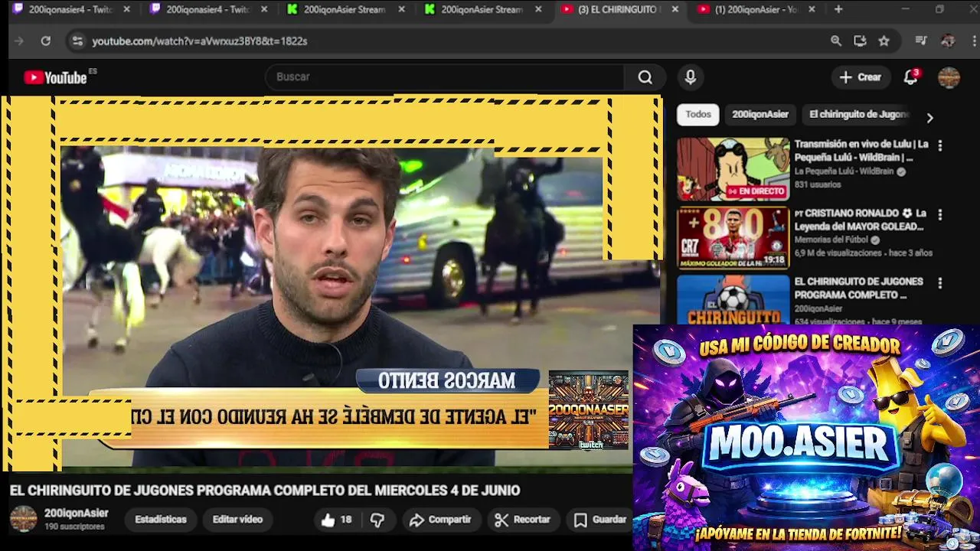Screen dimensions: 980x551
Task: Start voice search with the microphone icon
Action: [691, 77]
